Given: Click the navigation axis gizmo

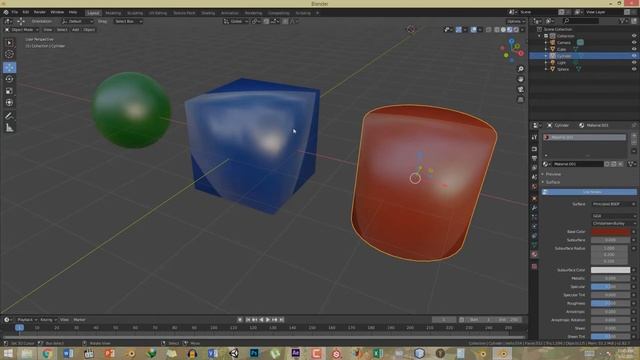Looking at the screenshot, I should pyautogui.click(x=512, y=50).
